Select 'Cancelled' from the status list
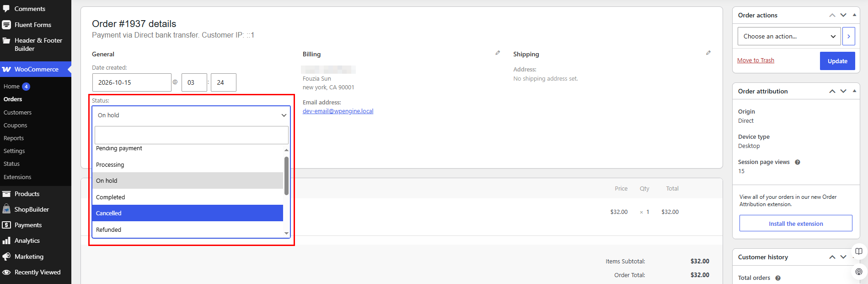Viewport: 868px width, 284px height. (188, 213)
